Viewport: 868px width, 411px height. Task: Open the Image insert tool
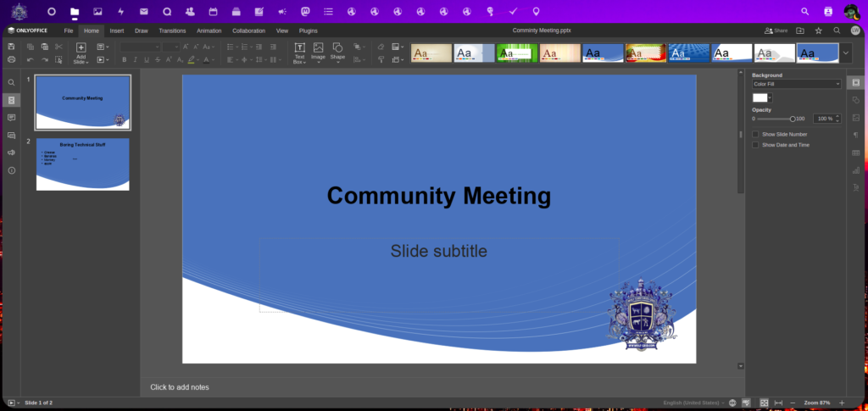click(318, 48)
